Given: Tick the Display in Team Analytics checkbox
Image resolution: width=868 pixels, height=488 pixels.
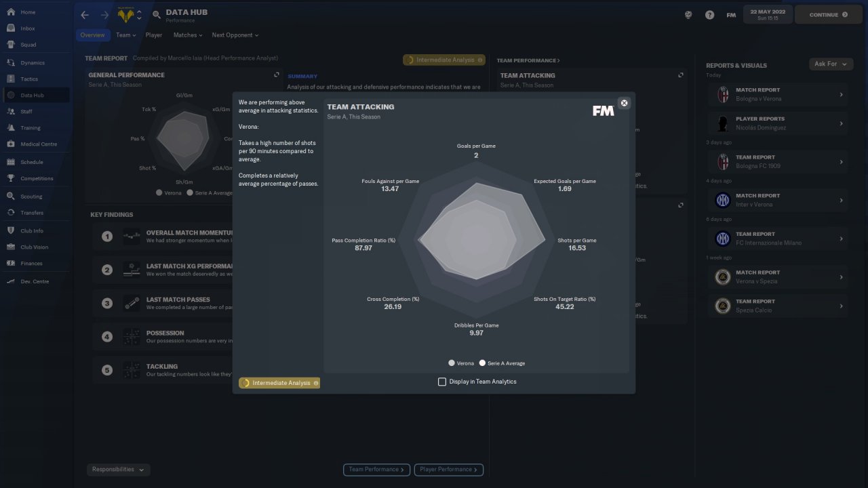Looking at the screenshot, I should [x=442, y=382].
